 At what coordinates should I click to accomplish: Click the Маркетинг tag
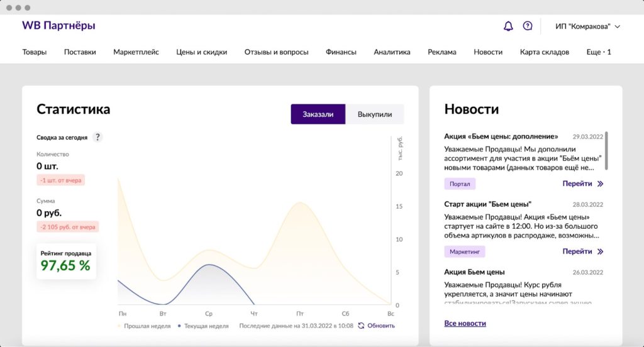(465, 251)
